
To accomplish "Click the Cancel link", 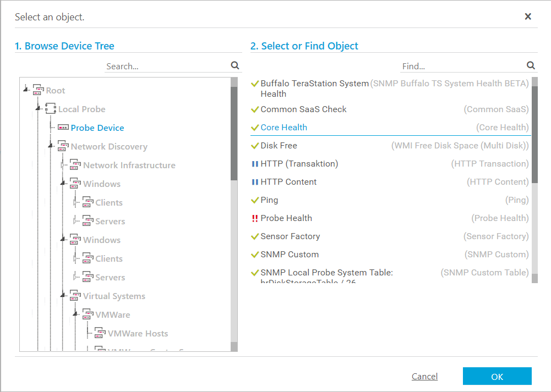I will click(424, 377).
